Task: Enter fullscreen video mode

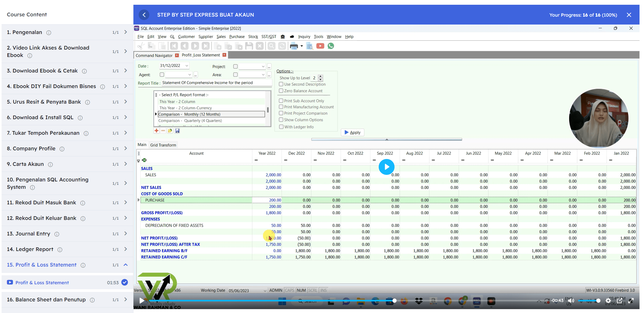Action: pos(631,301)
